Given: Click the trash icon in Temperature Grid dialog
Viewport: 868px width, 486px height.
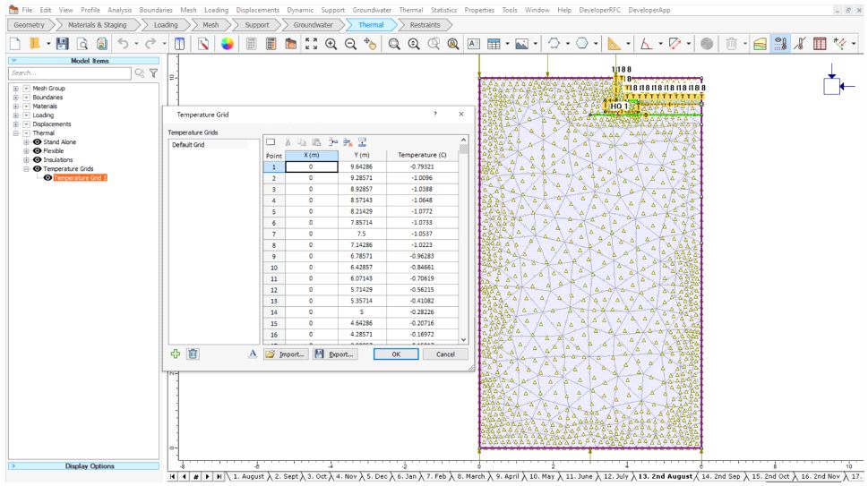Looking at the screenshot, I should coord(193,354).
